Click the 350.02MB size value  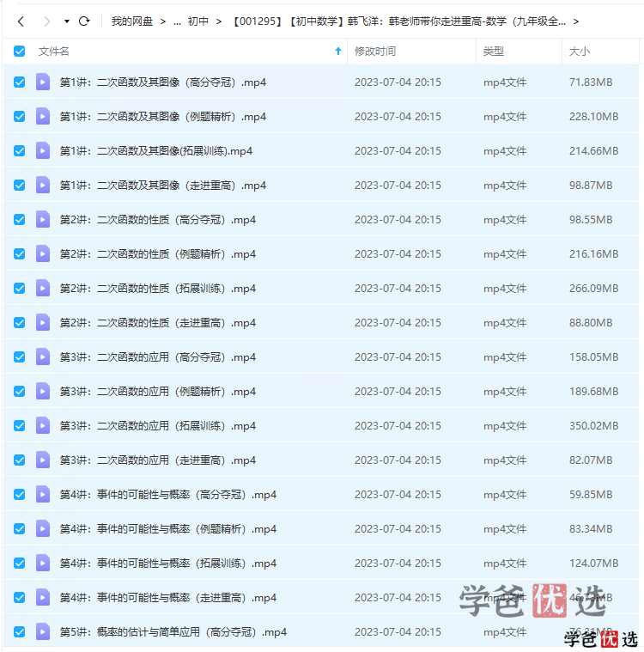(593, 426)
